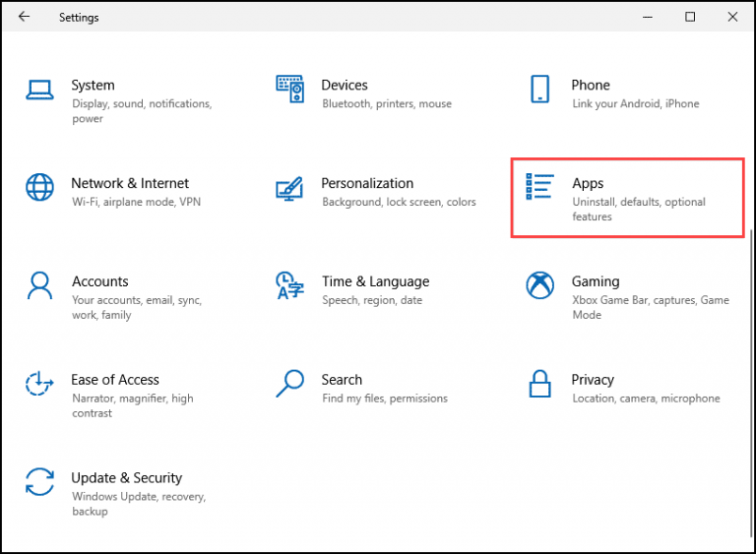This screenshot has height=554, width=756.
Task: Click 'Wi-Fi, airplane mode, VPN' text
Action: point(137,202)
